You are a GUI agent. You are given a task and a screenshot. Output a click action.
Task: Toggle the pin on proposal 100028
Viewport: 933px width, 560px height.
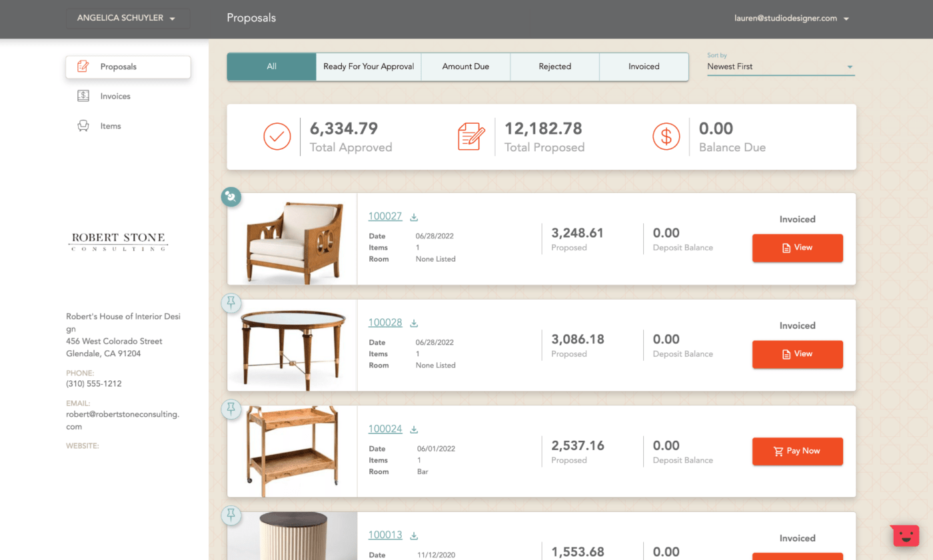(231, 303)
